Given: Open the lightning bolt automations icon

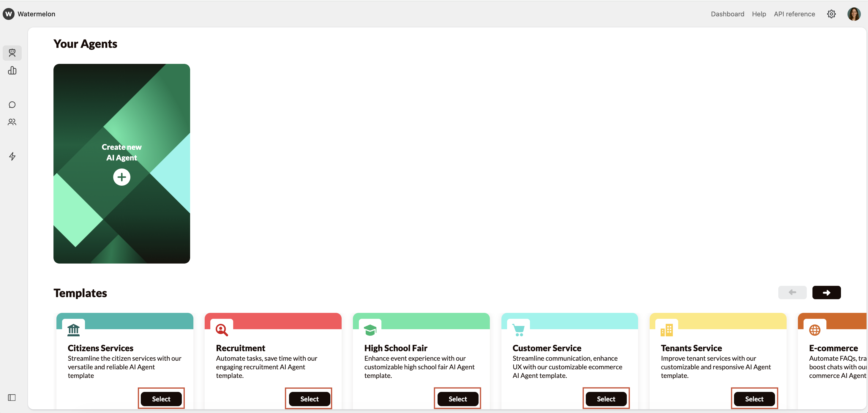Looking at the screenshot, I should click(12, 156).
